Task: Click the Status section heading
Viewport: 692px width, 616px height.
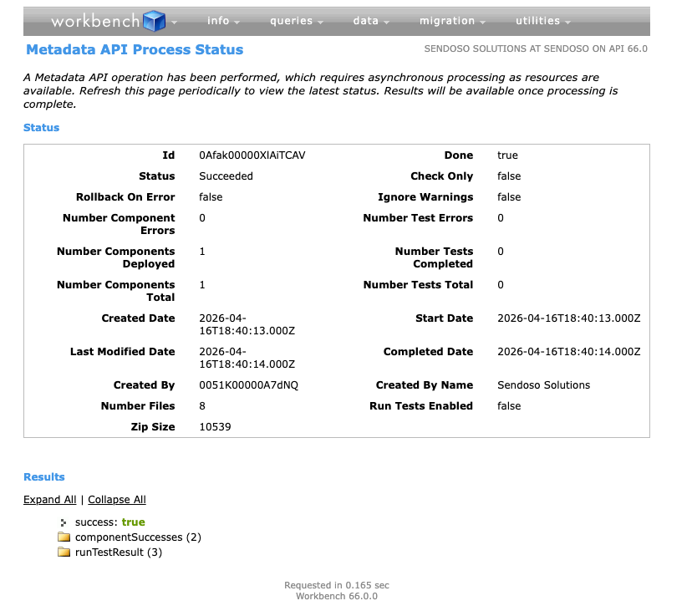Action: pyautogui.click(x=42, y=128)
